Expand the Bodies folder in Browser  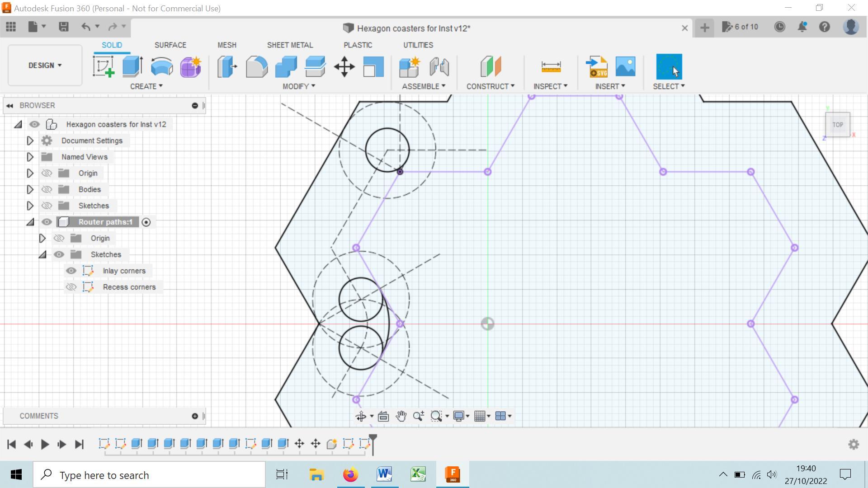coord(30,189)
